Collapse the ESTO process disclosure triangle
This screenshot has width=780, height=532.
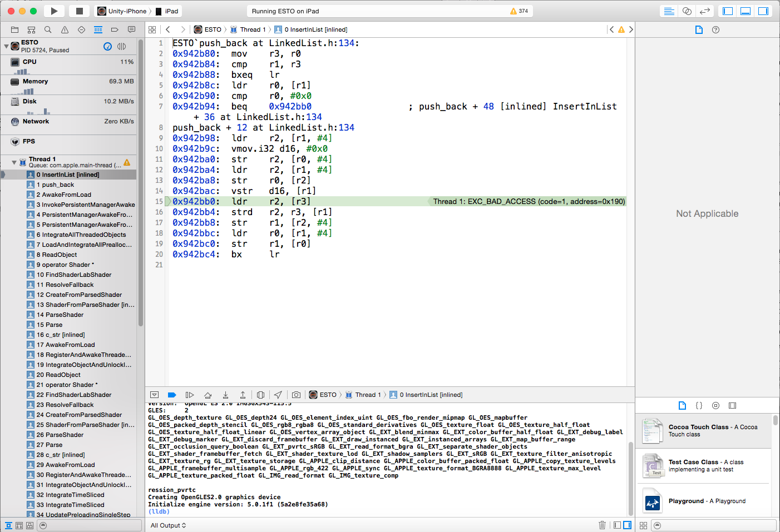tap(6, 46)
